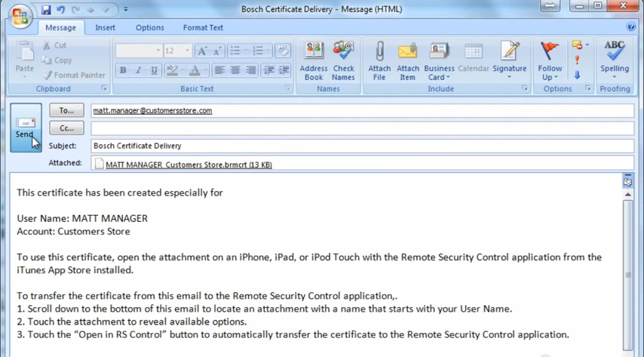Align text to the left
The width and height of the screenshot is (644, 357).
[219, 70]
